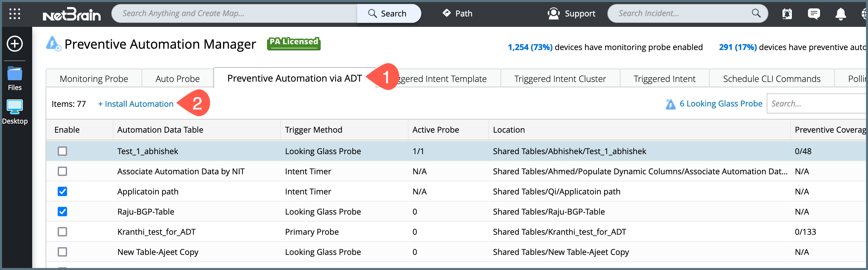Open the Support headset icon
The image size is (868, 270).
(x=553, y=13)
